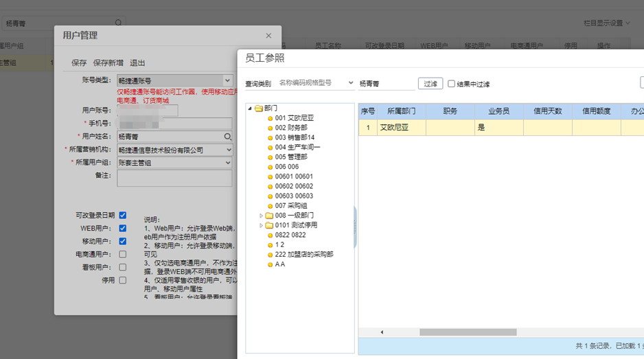Click the horizontal scrollbar thumb in employee grid

click(x=468, y=332)
